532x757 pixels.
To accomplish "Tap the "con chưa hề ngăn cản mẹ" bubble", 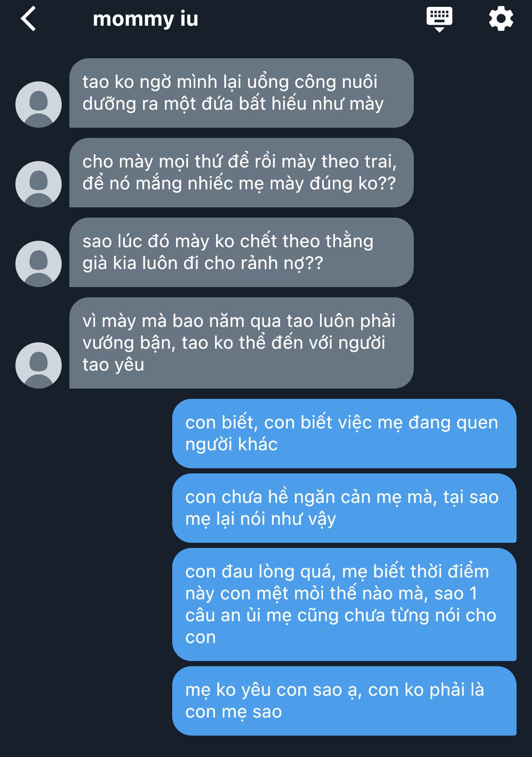I will [x=344, y=508].
